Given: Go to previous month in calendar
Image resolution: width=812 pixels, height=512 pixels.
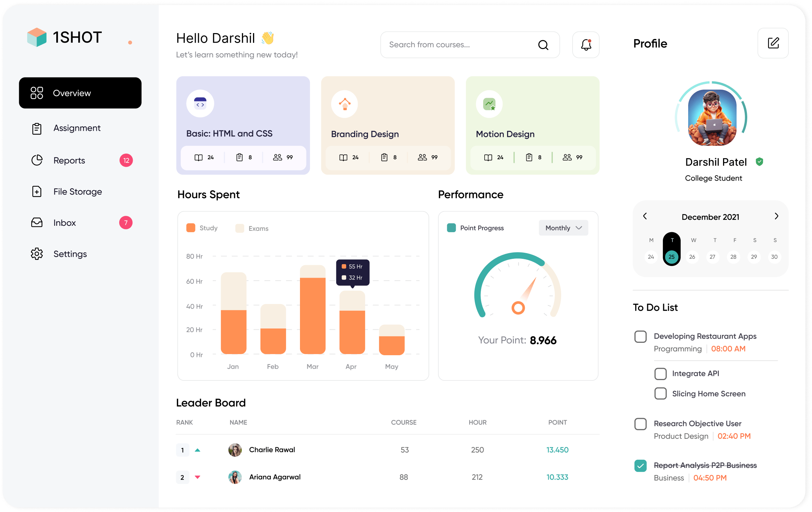Looking at the screenshot, I should tap(645, 216).
